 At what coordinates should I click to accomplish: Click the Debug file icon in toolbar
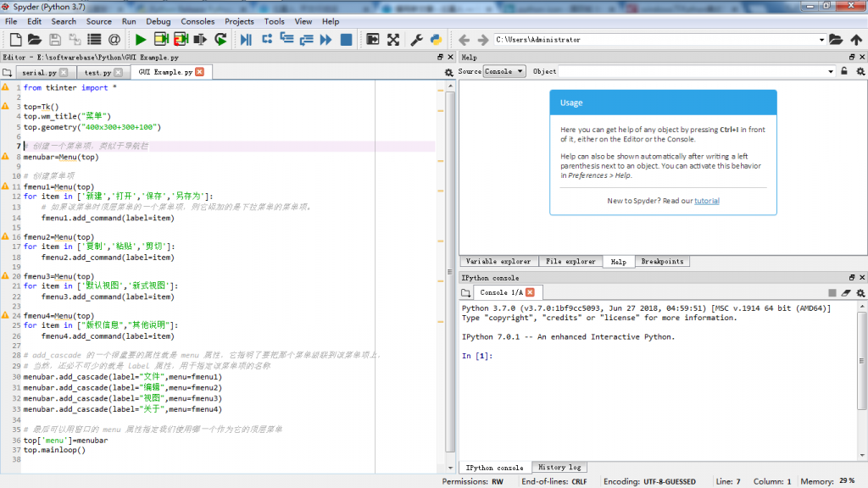click(246, 40)
